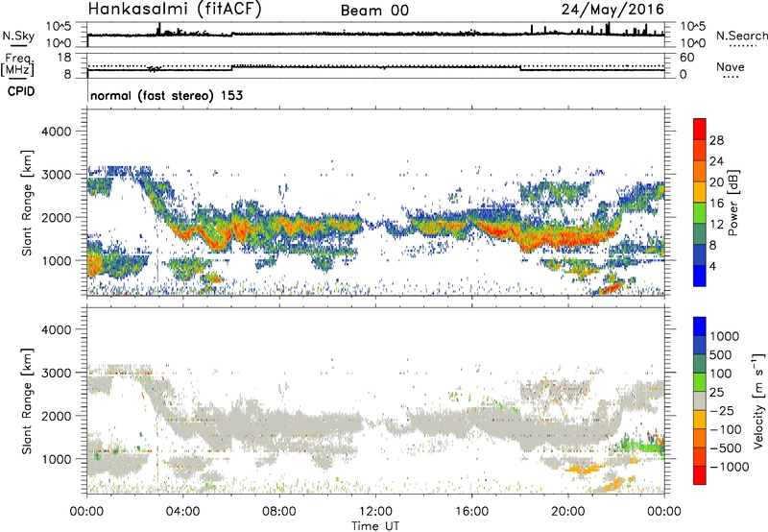Click the '16' label on Power scale
The width and height of the screenshot is (768, 532).
point(716,204)
